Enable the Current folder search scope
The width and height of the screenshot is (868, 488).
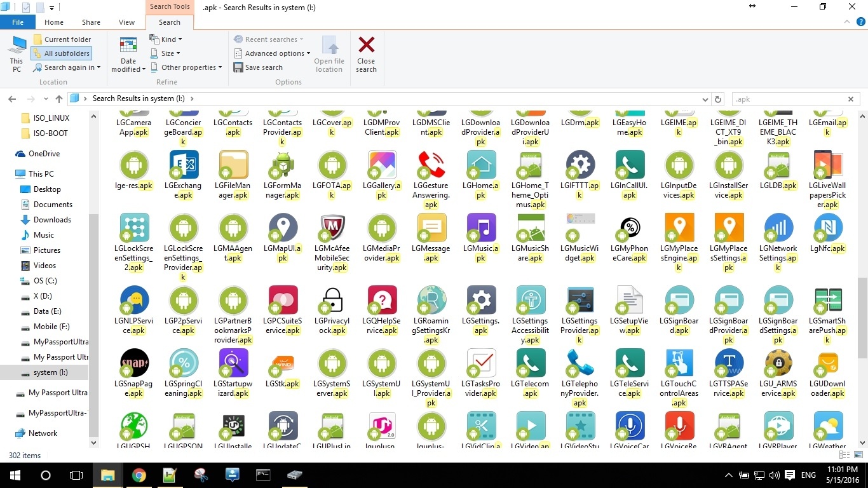click(62, 39)
